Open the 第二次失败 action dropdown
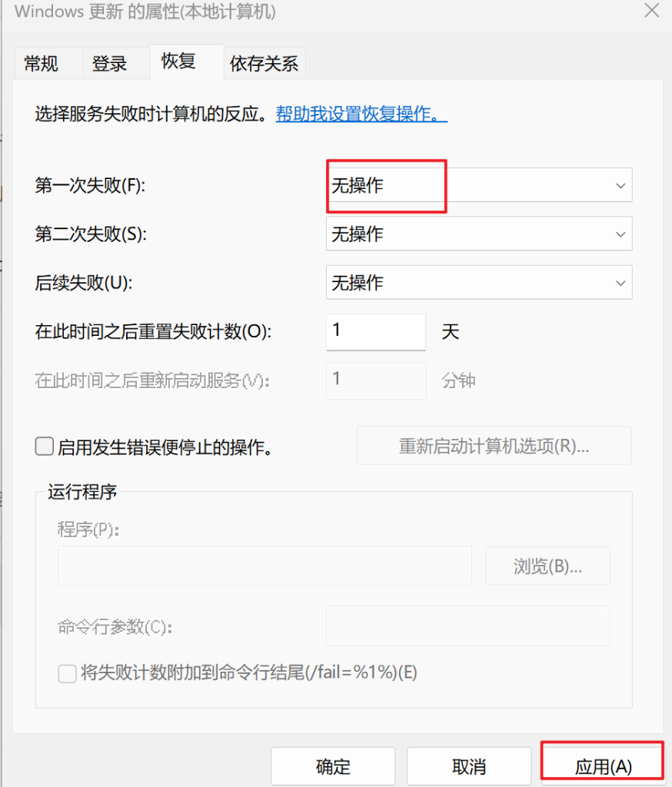This screenshot has height=787, width=672. (x=478, y=234)
